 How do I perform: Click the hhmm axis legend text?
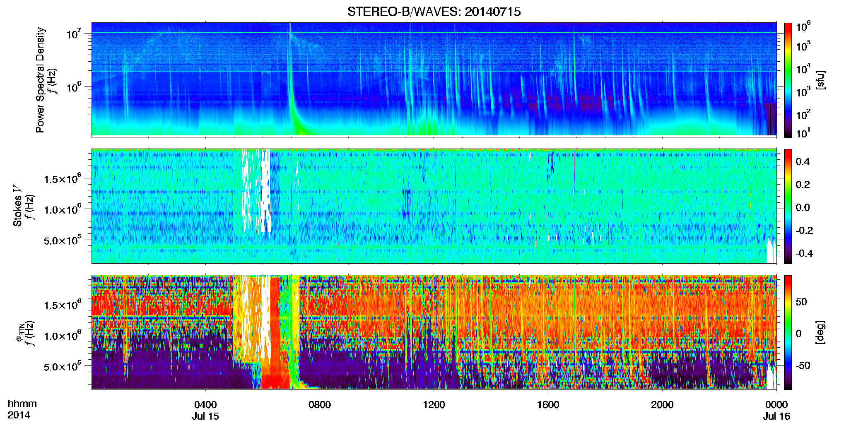[22, 404]
